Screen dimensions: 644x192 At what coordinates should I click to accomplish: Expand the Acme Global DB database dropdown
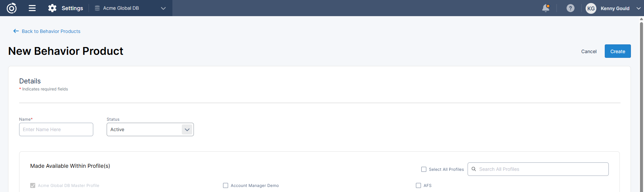[163, 8]
